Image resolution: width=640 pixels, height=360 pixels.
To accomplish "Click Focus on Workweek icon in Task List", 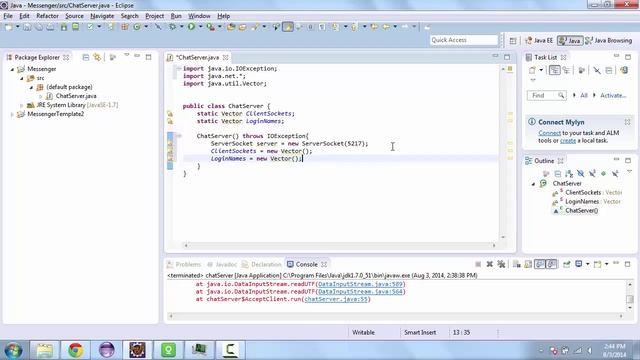I will [x=581, y=70].
